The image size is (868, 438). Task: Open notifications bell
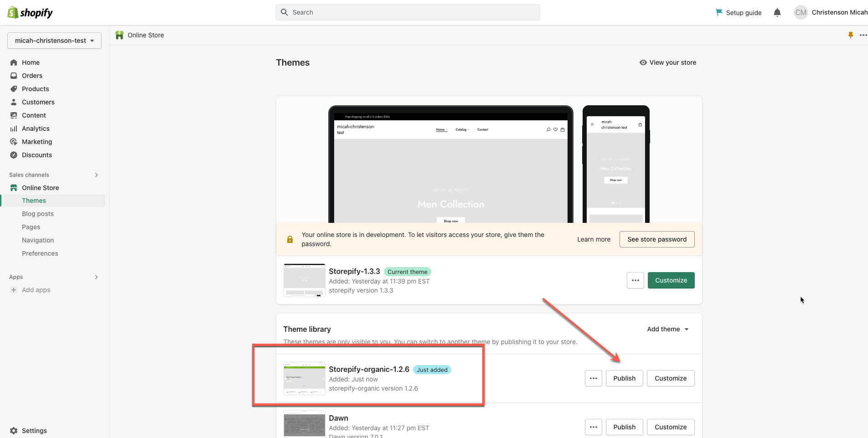coord(777,12)
